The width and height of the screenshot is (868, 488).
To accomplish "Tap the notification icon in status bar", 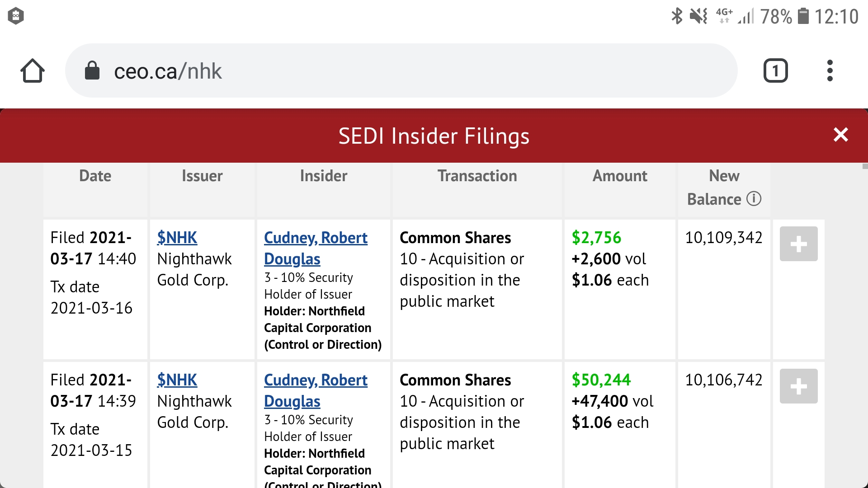I will [x=16, y=16].
